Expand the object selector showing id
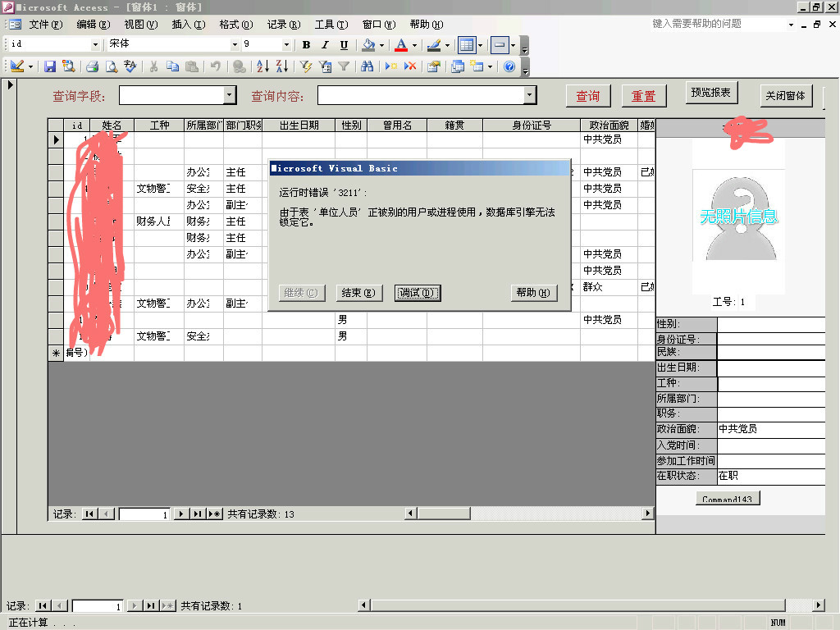Viewport: 840px width, 630px height. pyautogui.click(x=95, y=44)
